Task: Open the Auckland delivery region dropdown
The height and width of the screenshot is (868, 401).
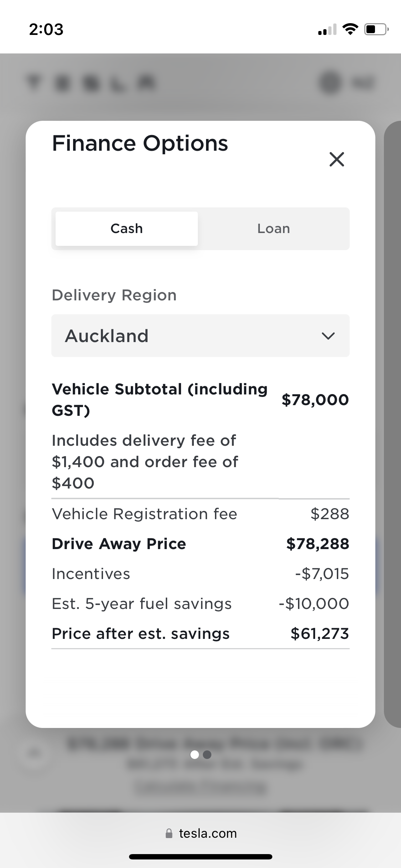Action: coord(200,336)
